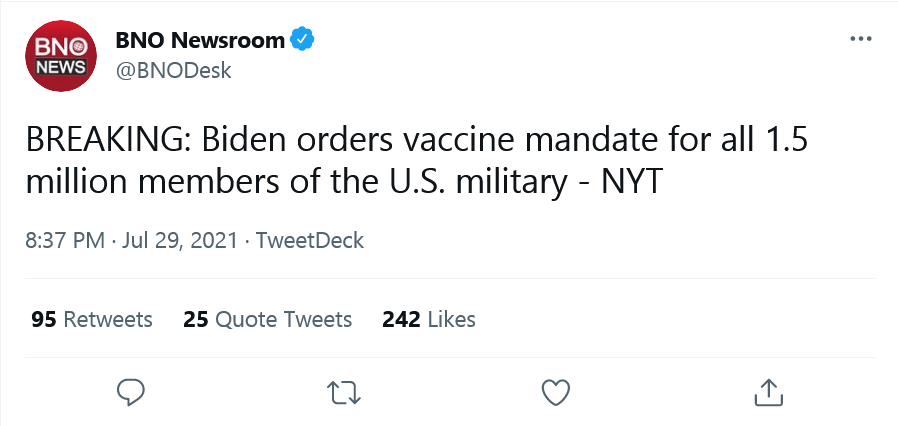Click the number 242 likes count

click(x=401, y=319)
